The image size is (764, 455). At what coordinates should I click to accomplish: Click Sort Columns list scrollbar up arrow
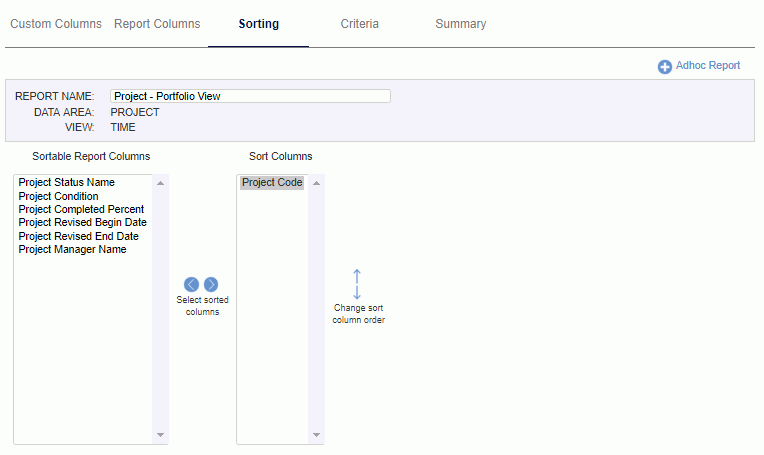(316, 183)
